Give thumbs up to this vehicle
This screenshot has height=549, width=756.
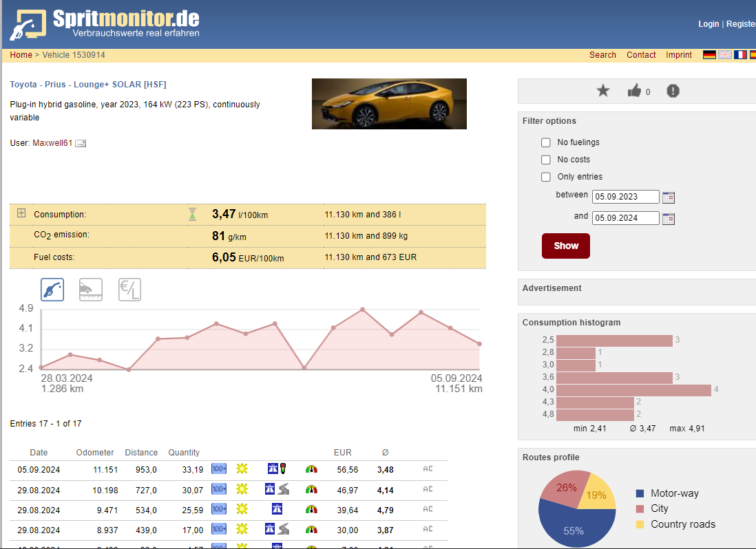(634, 91)
